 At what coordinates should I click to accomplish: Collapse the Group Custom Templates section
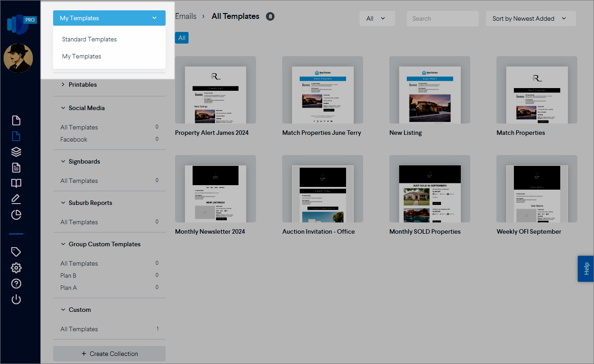point(101,244)
